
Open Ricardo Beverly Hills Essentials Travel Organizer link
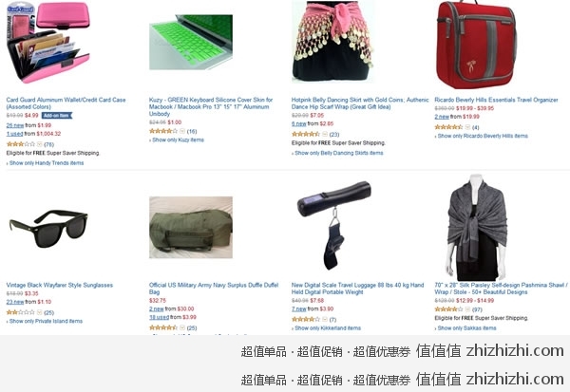(496, 100)
